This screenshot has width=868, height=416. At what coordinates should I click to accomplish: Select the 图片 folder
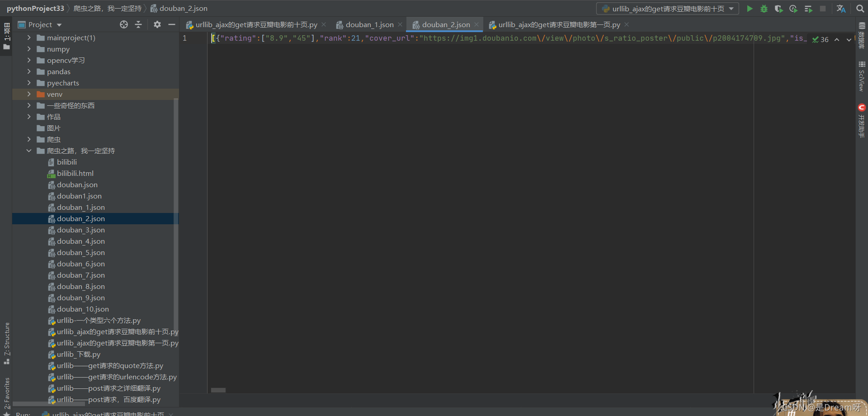[x=48, y=128]
